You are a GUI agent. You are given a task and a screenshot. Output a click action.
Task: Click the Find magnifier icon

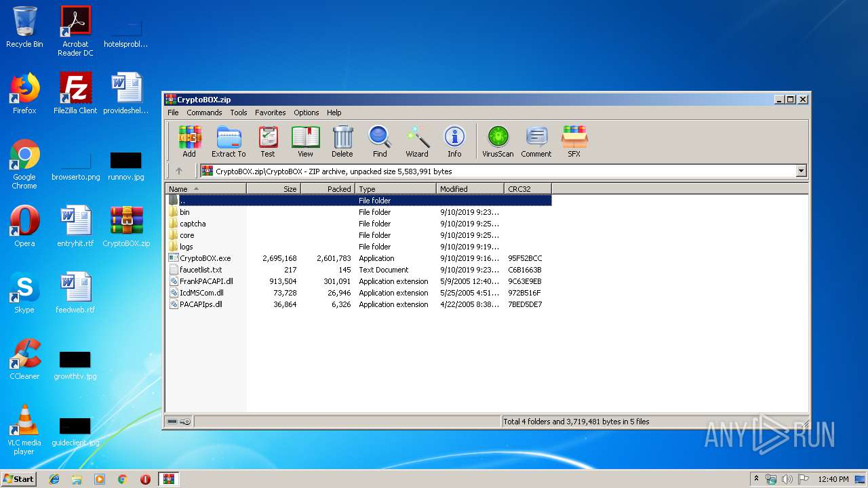[x=380, y=142]
